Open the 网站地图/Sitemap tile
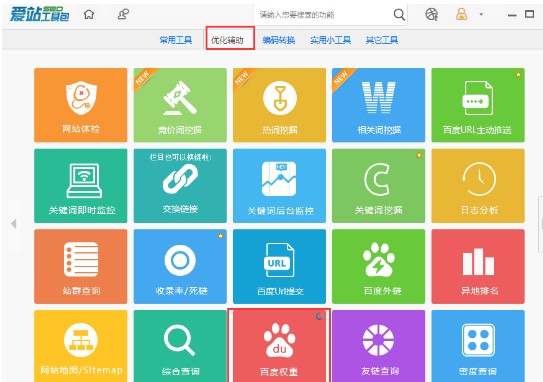 click(x=81, y=346)
